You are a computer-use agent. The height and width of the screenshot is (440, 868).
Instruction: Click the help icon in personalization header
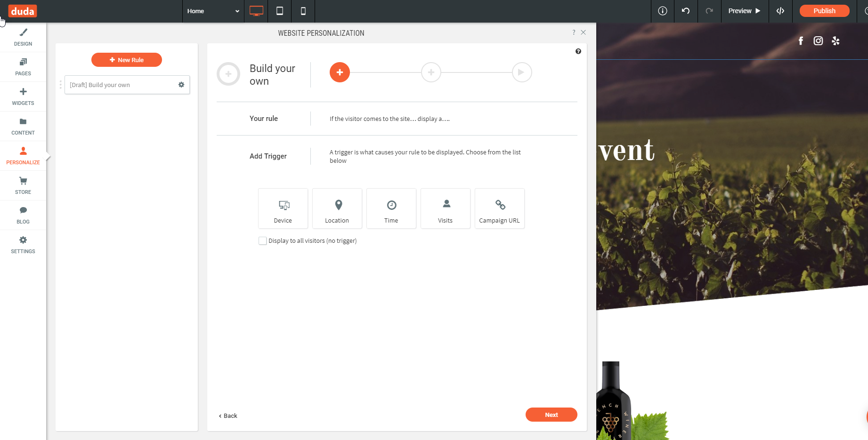tap(574, 32)
